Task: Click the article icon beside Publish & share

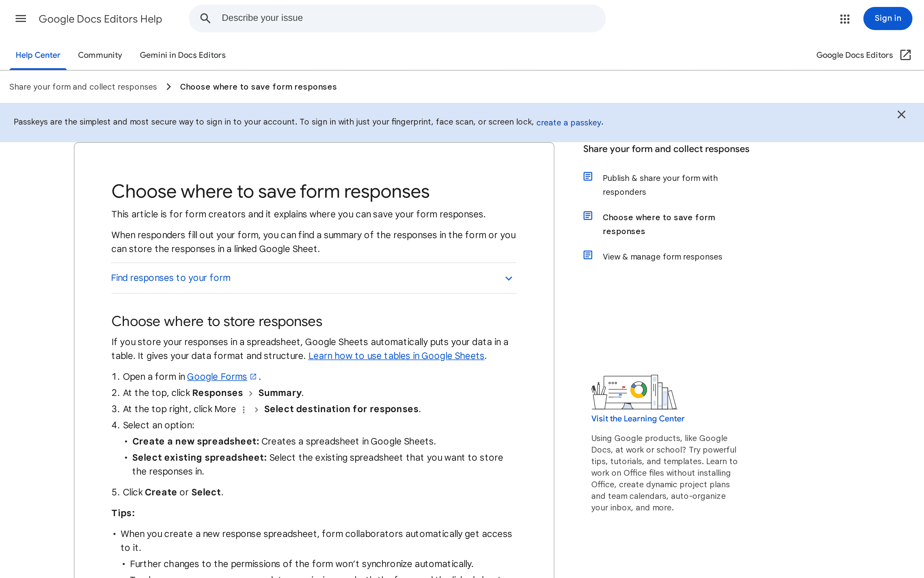Action: click(588, 177)
